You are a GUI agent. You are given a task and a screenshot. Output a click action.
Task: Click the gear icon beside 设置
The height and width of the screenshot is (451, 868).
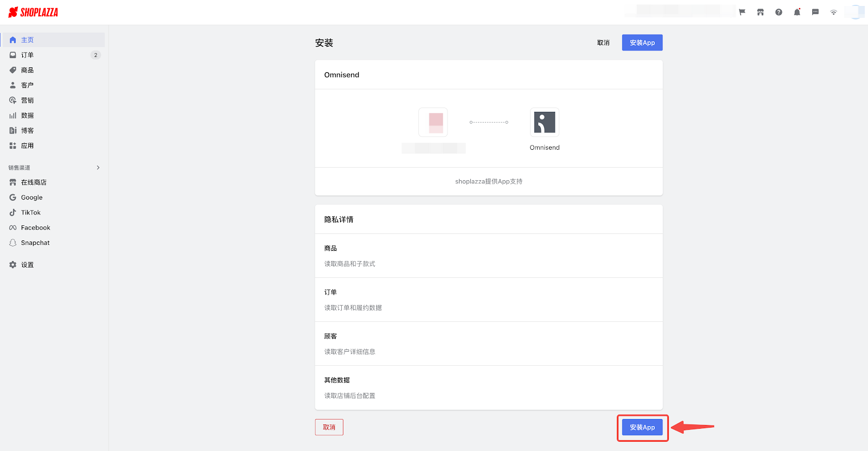(x=13, y=265)
